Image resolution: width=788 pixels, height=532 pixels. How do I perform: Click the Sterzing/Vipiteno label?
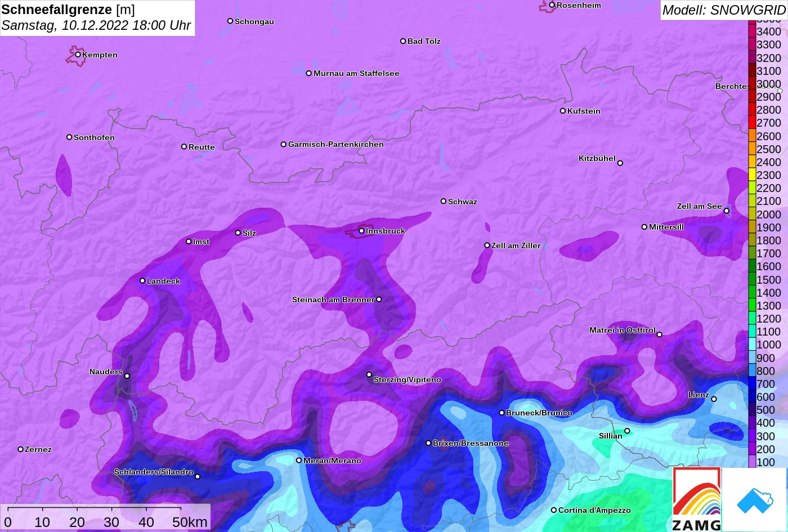tap(408, 380)
